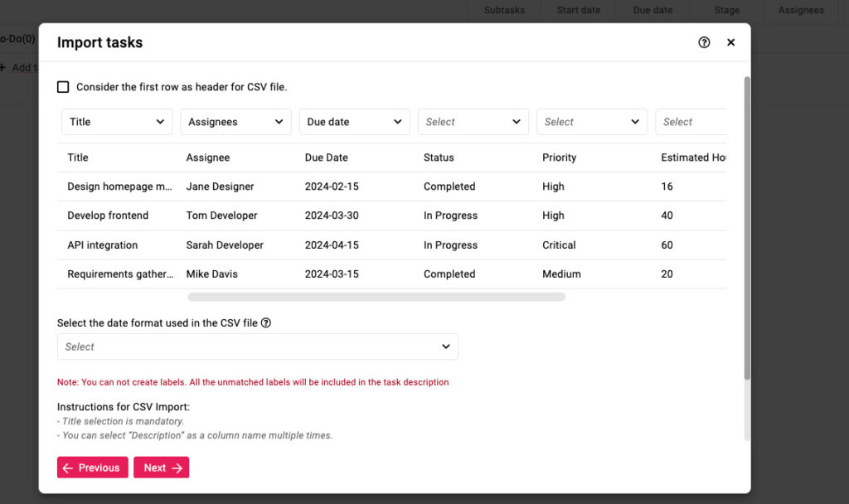Open the CSV date format Select dropdown
The image size is (849, 504).
tap(257, 346)
